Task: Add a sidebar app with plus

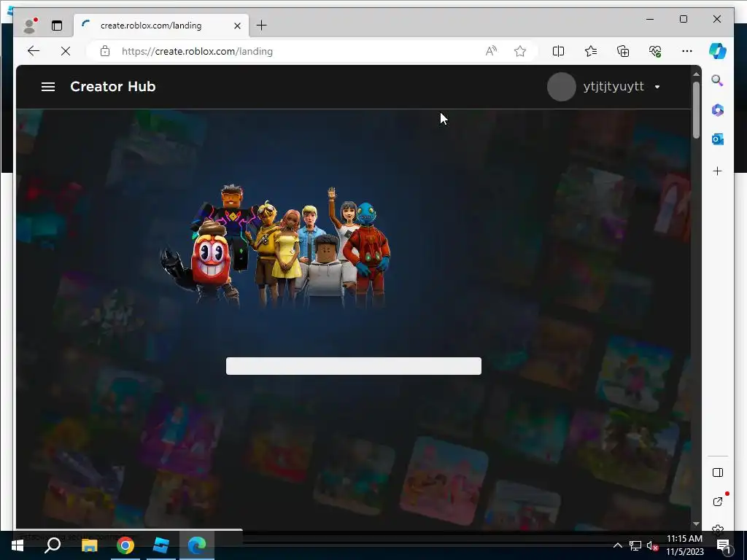Action: [x=718, y=171]
